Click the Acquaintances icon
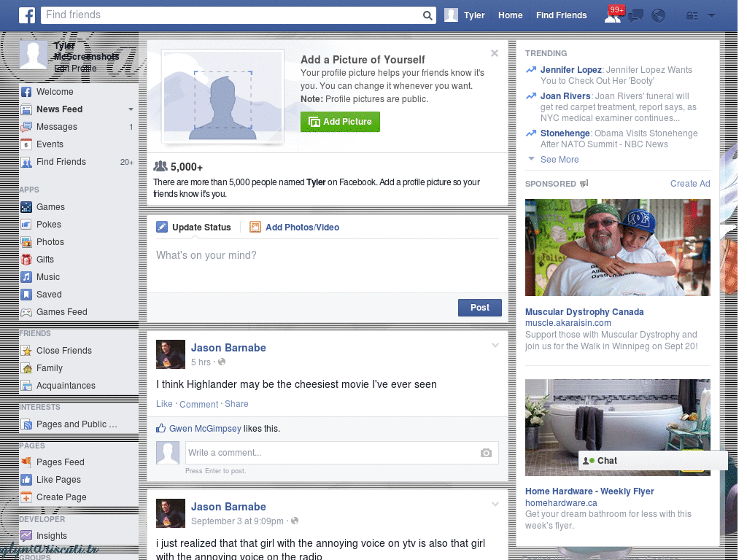This screenshot has width=747, height=560. point(26,386)
